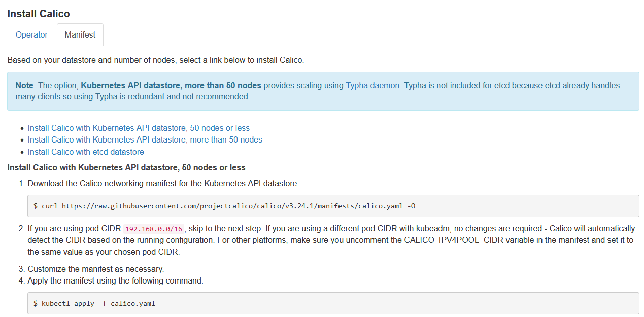Image resolution: width=644 pixels, height=317 pixels.
Task: Click the kubectl apply command code block
Action: [333, 303]
